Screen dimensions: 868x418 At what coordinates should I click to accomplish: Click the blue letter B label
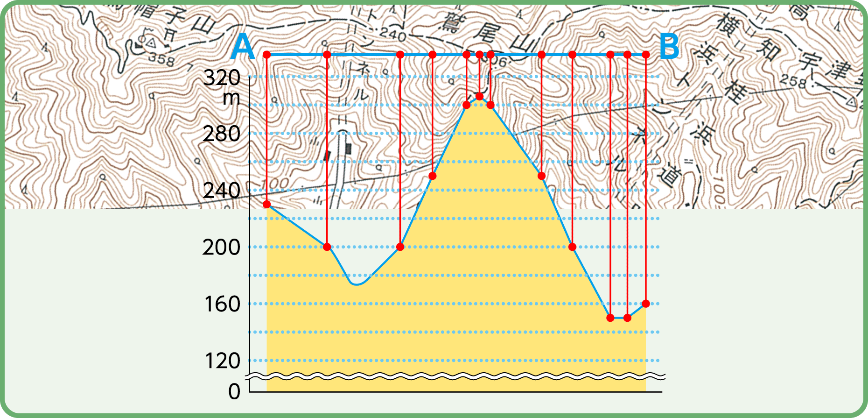669,48
